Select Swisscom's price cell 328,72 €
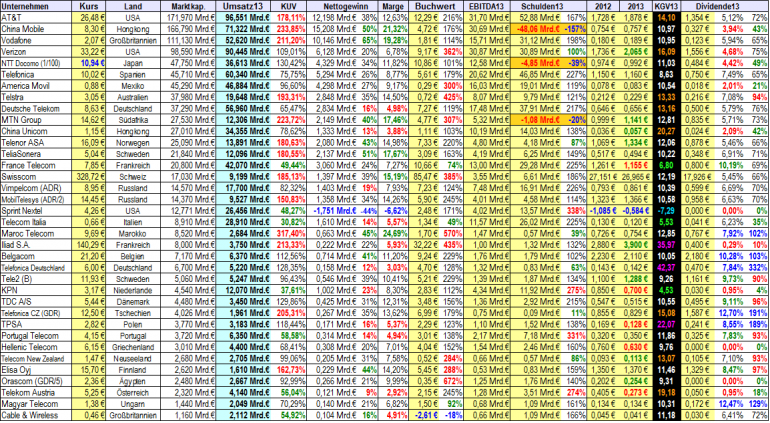The height and width of the screenshot is (423, 770). [89, 176]
